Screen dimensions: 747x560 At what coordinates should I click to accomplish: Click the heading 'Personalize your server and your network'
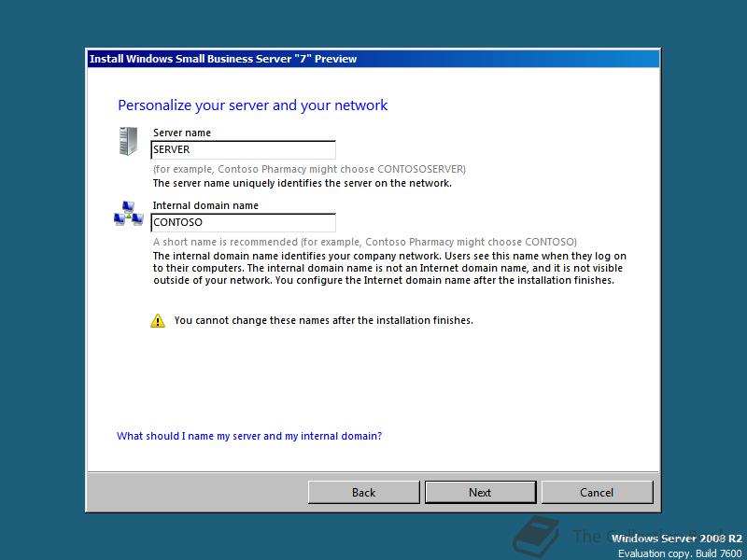pyautogui.click(x=252, y=105)
